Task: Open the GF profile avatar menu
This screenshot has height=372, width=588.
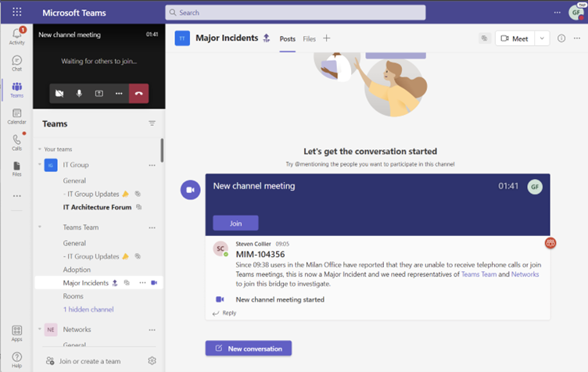Action: [x=576, y=13]
